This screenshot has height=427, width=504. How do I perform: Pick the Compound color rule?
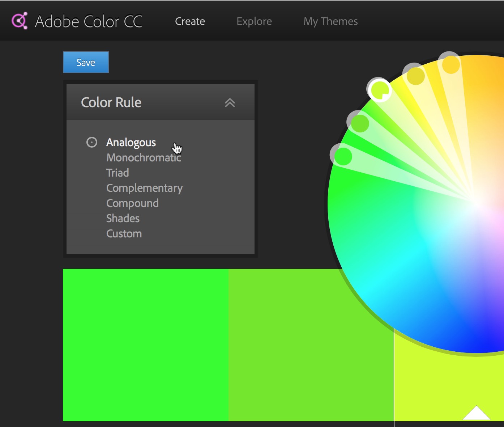click(x=132, y=203)
